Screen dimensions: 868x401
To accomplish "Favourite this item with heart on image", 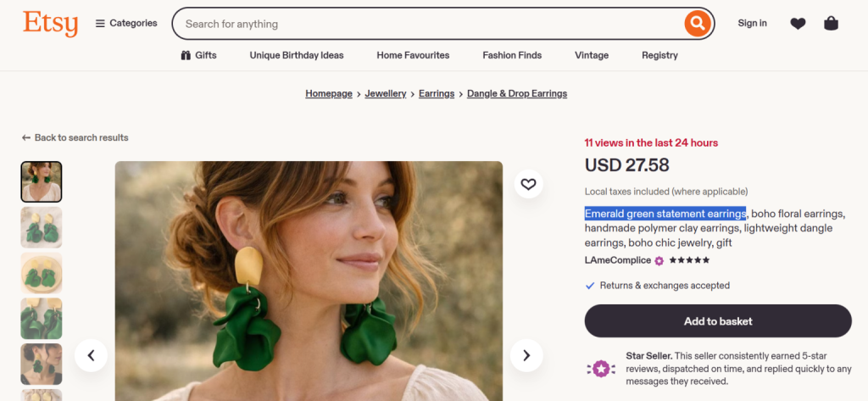I will click(529, 184).
